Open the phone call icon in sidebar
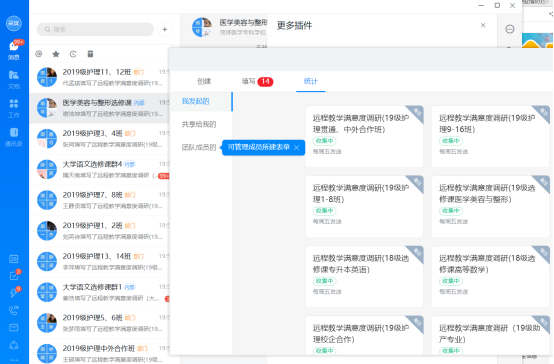Image resolution: width=554 pixels, height=364 pixels. pos(14,310)
